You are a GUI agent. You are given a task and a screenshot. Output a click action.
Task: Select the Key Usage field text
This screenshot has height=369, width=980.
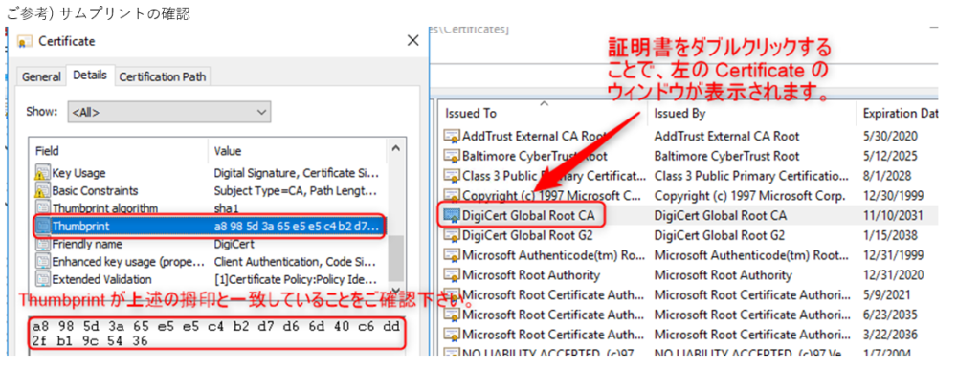tap(78, 174)
